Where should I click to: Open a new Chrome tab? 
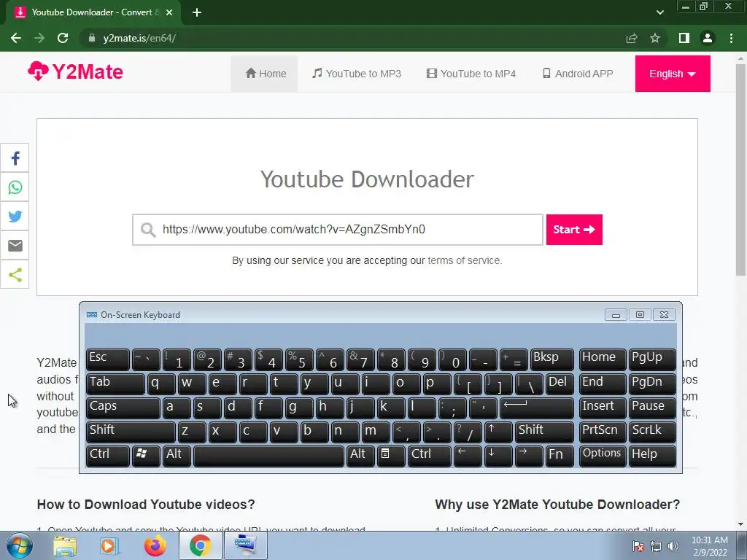(197, 12)
